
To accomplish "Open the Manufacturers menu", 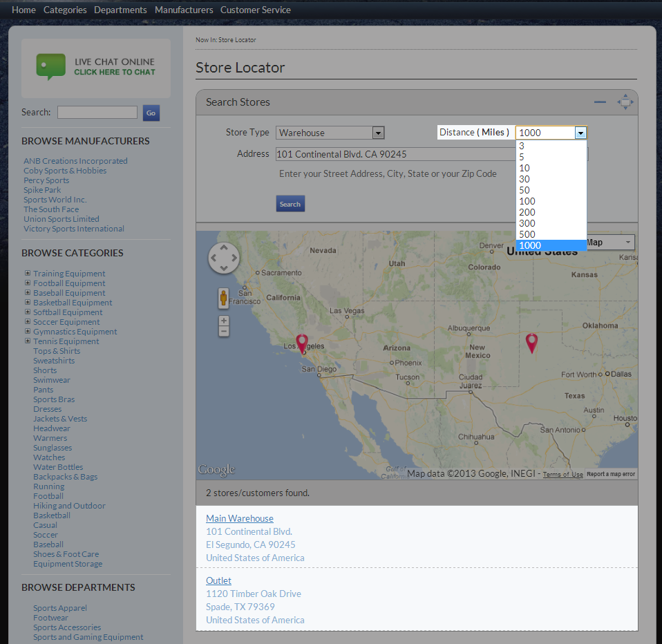I will click(184, 10).
